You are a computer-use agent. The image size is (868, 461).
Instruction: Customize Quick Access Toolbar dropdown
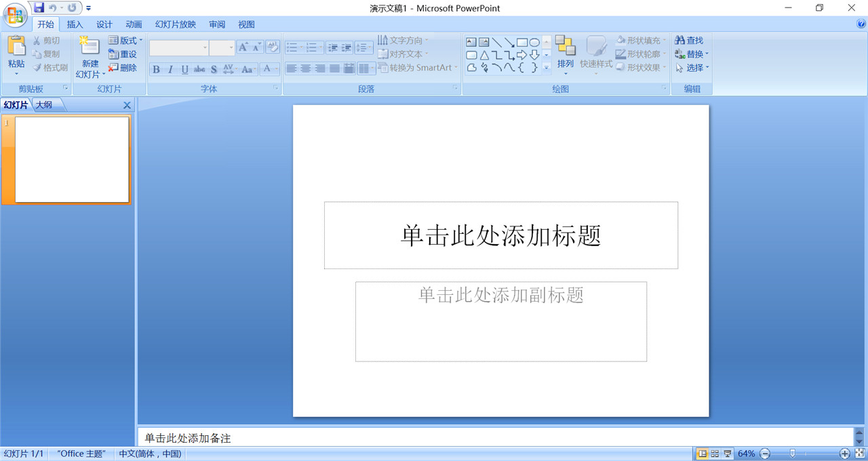coord(88,8)
